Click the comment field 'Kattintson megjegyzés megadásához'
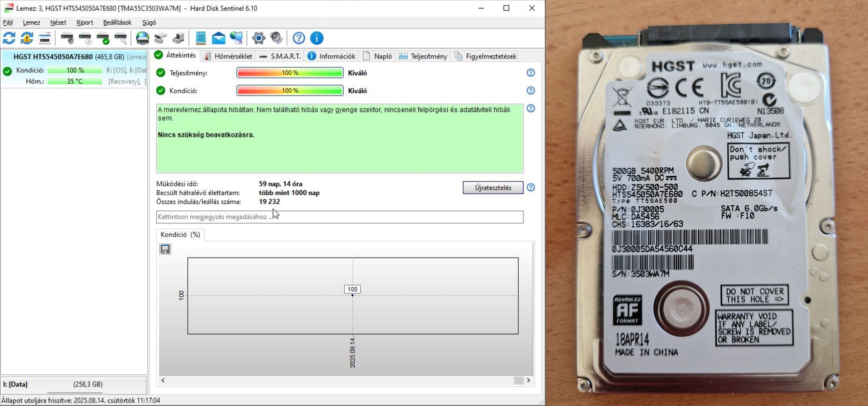Image resolution: width=868 pixels, height=406 pixels. [x=339, y=217]
